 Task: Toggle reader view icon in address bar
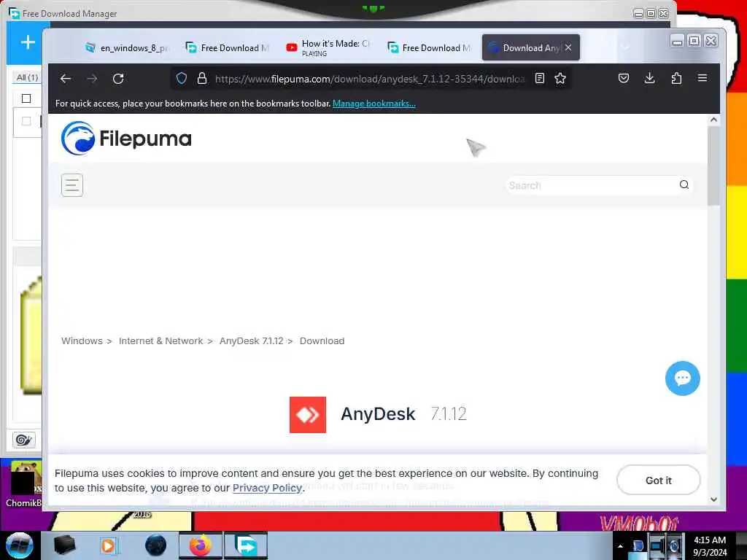539,79
